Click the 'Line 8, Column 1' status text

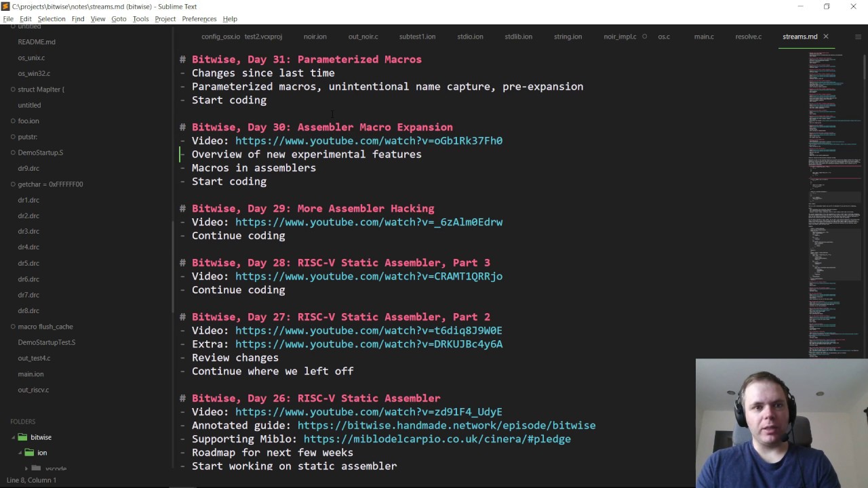click(31, 480)
